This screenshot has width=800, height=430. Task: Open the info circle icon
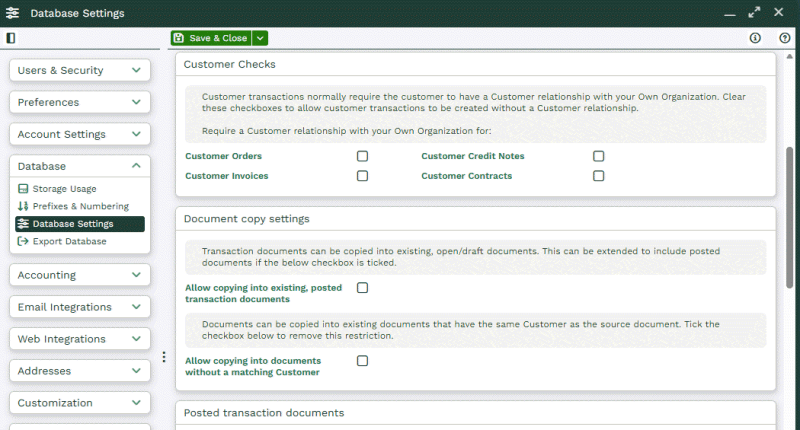tap(755, 38)
